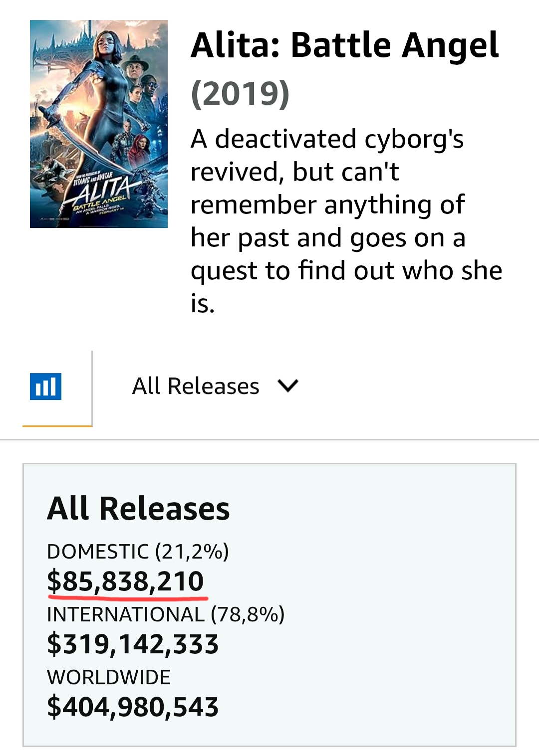Click the ALITA logo on the poster
Screen dimensions: 539x756
[106, 189]
